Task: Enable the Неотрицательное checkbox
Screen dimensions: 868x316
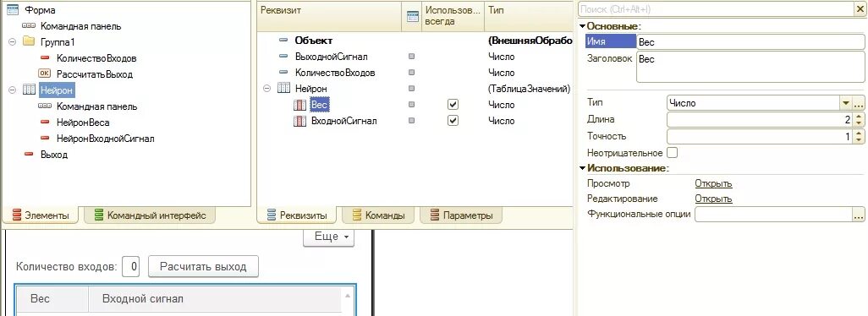Action: pos(672,152)
